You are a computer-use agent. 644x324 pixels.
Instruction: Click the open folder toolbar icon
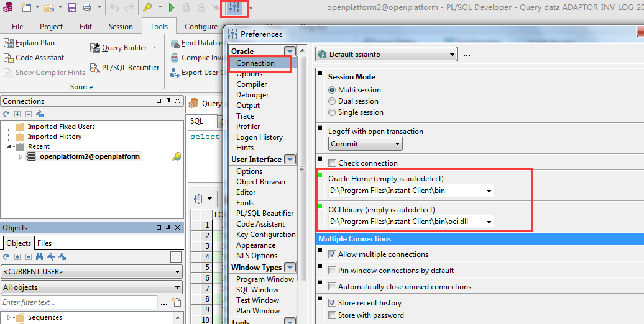49,7
